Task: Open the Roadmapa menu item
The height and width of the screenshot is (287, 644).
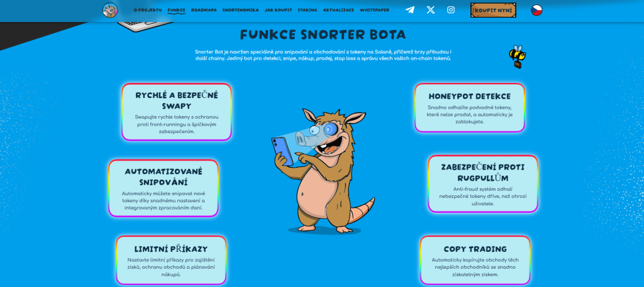Action: [x=204, y=10]
